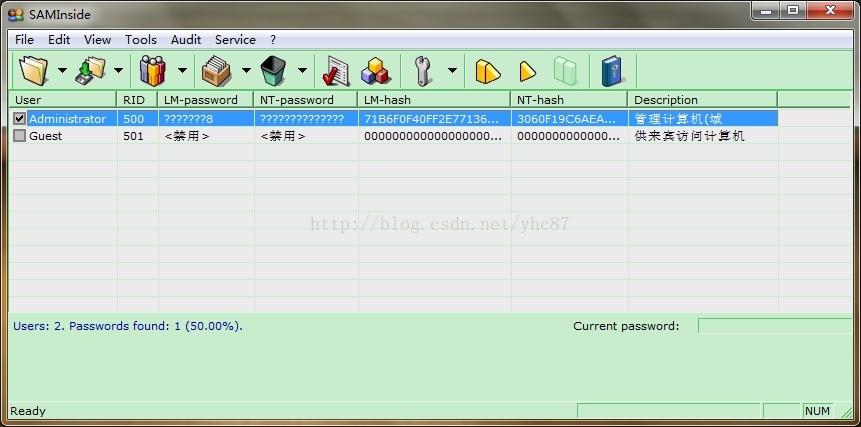This screenshot has height=427, width=861.
Task: Click the colored cubes icon
Action: pyautogui.click(x=376, y=71)
